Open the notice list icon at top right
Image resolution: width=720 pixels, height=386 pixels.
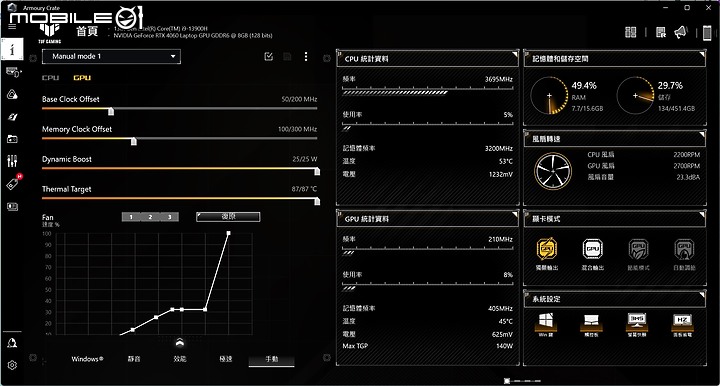[x=661, y=32]
